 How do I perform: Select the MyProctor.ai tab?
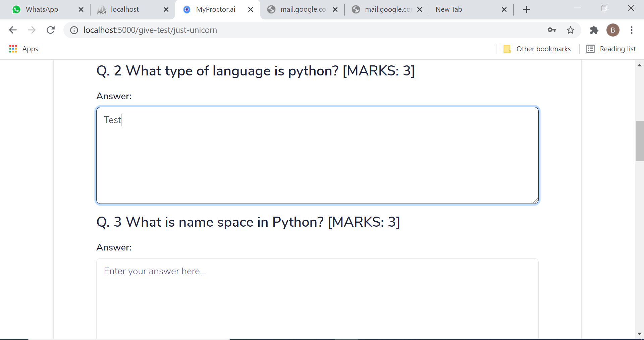pos(217,9)
